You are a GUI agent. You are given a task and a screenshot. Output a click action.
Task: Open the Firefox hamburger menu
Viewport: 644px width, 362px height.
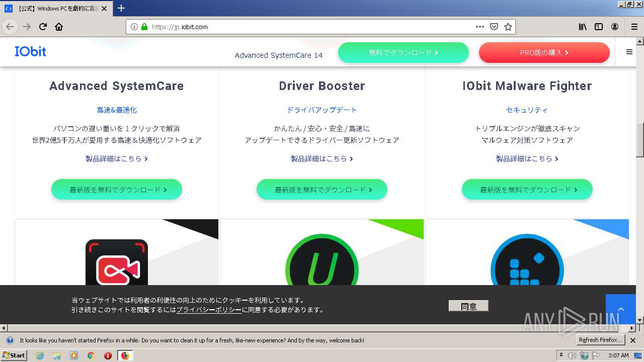coord(634,27)
